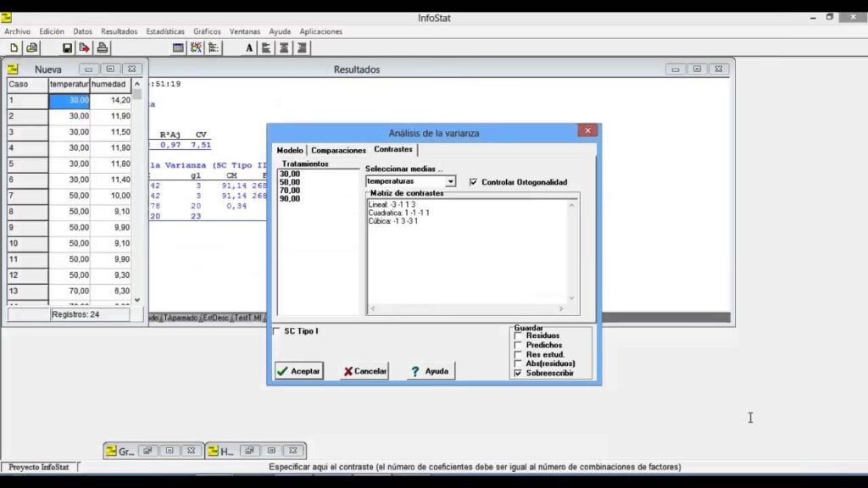Click the align left toolbar icon
Image resolution: width=868 pixels, height=488 pixels.
pos(266,48)
